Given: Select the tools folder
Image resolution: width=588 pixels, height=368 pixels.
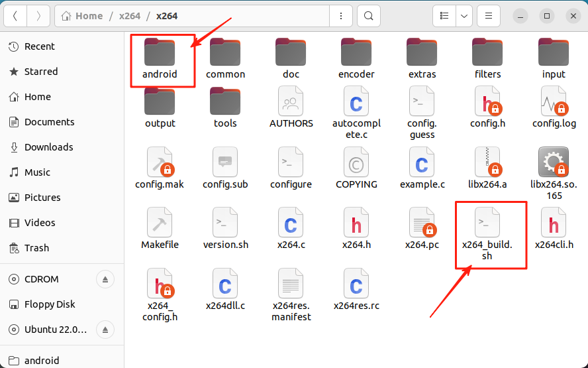Looking at the screenshot, I should (x=225, y=108).
